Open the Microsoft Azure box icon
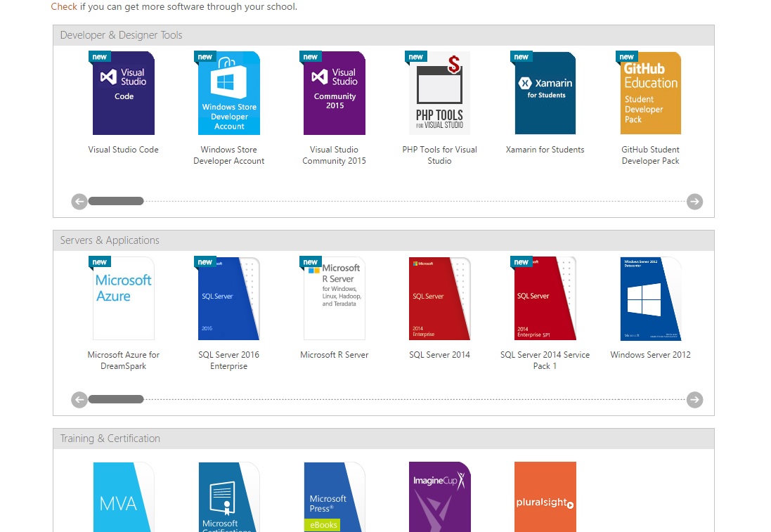This screenshot has height=532, width=771. 124,298
